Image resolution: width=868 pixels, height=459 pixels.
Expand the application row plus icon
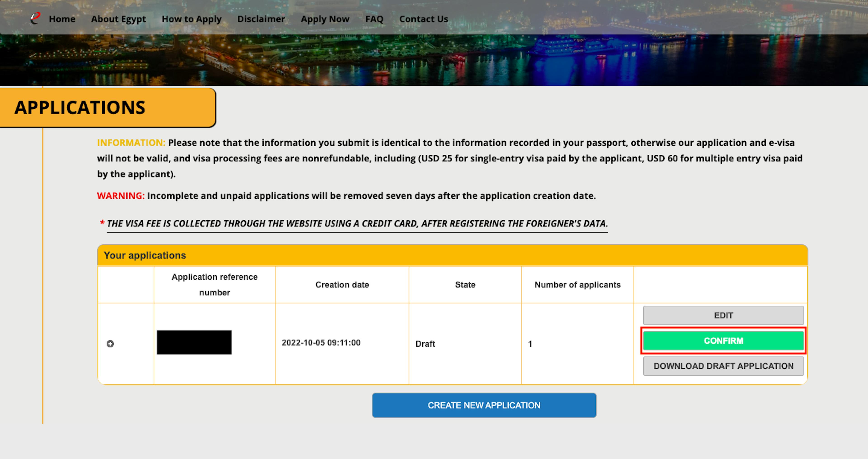pos(110,344)
